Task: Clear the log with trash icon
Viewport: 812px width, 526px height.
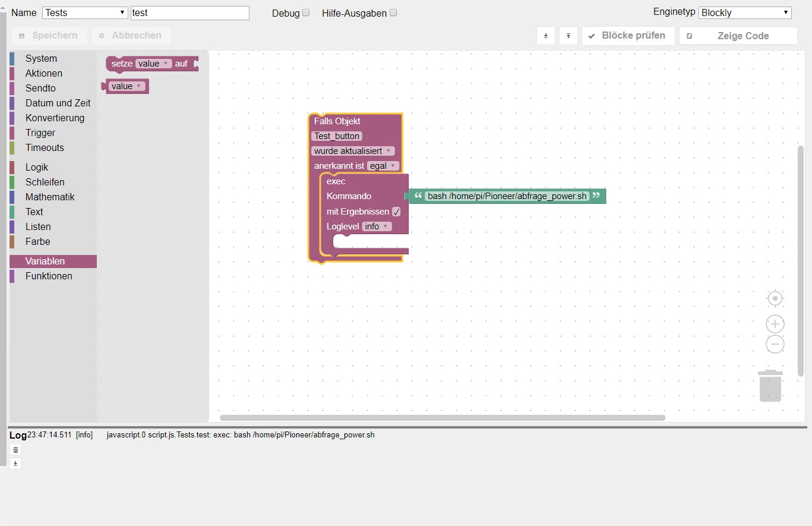Action: [x=15, y=450]
